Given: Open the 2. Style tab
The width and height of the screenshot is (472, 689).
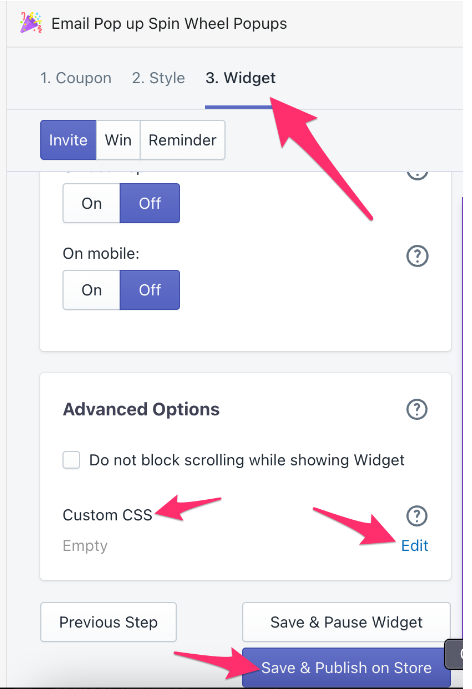Looking at the screenshot, I should tap(158, 78).
